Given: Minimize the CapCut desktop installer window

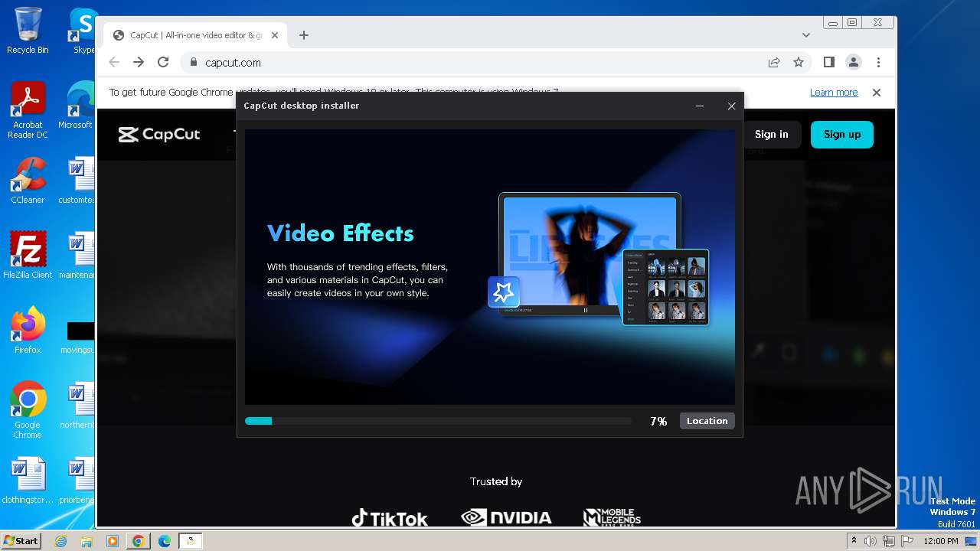Looking at the screenshot, I should click(x=700, y=106).
